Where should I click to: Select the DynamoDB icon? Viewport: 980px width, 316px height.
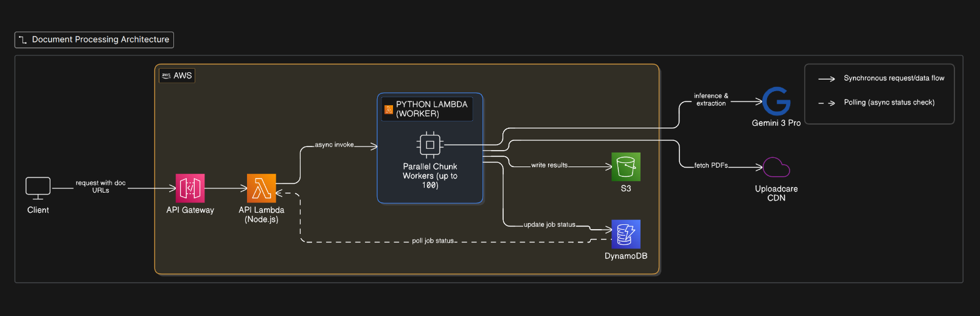[x=626, y=234]
